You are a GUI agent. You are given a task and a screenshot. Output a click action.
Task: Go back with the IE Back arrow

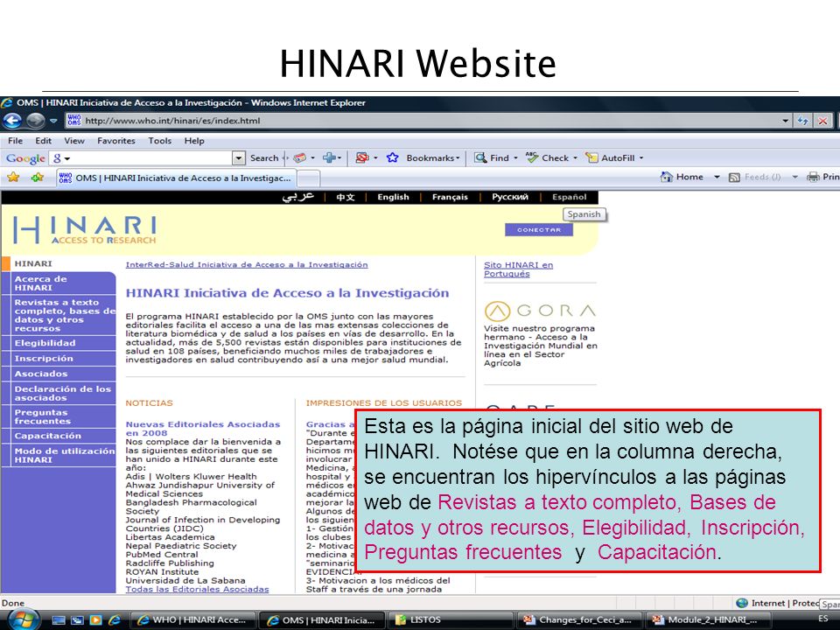coord(12,121)
